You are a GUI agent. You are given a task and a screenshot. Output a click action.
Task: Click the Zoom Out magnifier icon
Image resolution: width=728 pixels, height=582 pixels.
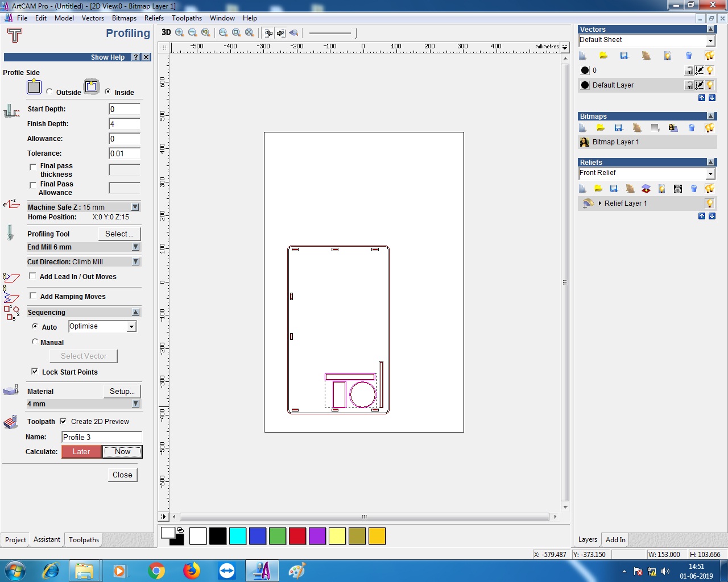193,33
